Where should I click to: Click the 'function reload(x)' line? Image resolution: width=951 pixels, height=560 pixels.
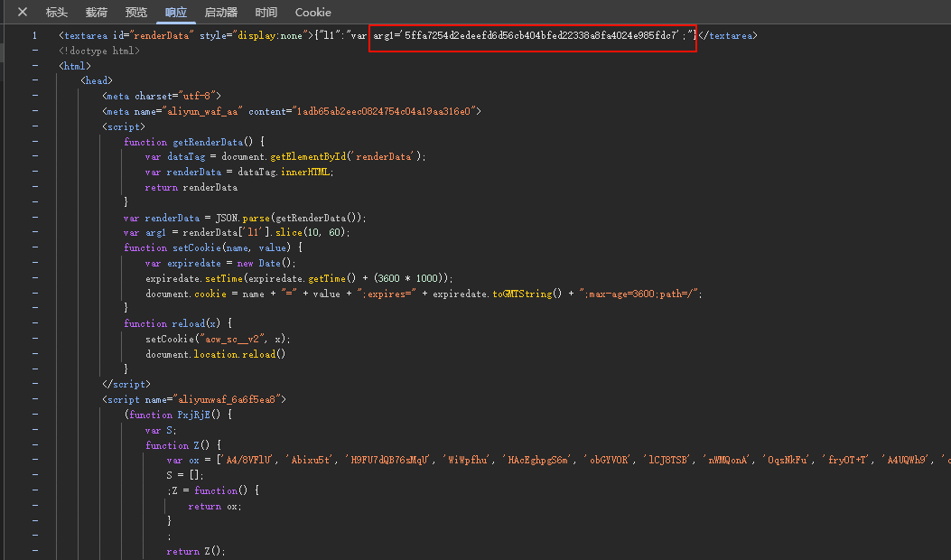(x=178, y=323)
